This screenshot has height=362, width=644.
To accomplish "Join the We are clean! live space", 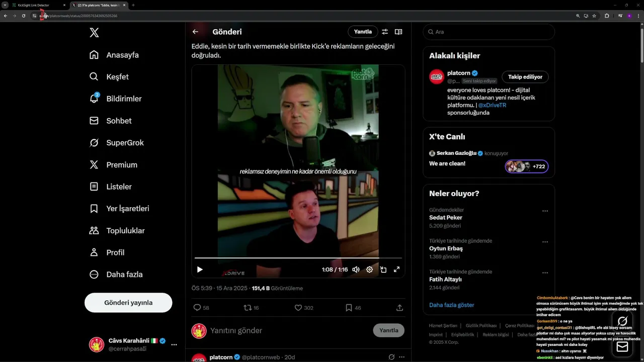I will [447, 163].
